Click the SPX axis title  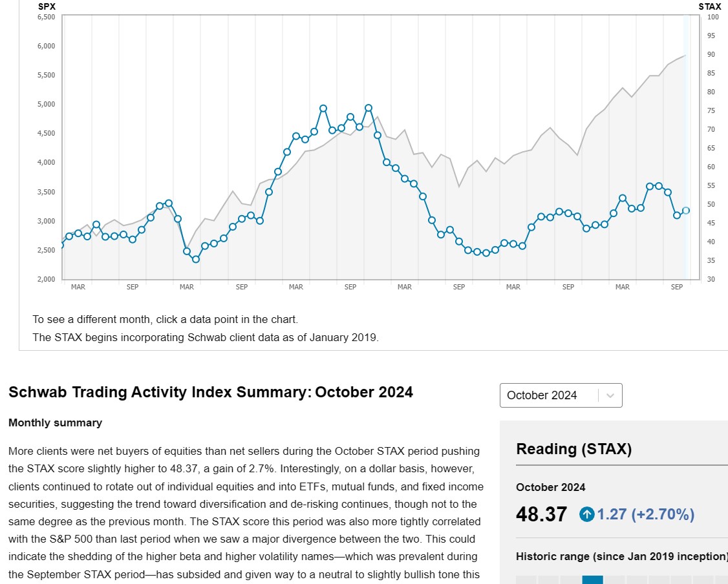coord(47,6)
